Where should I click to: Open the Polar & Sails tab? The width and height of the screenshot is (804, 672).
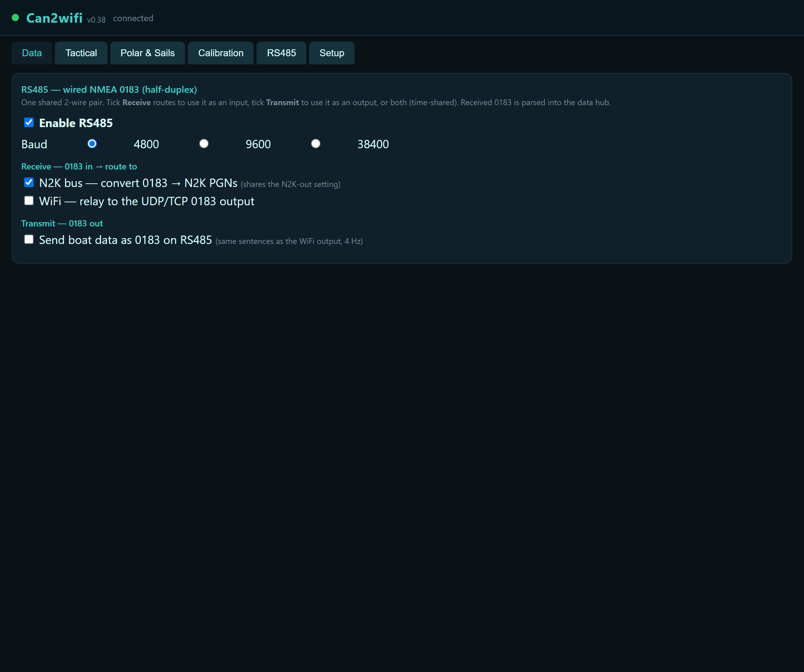[x=147, y=53]
